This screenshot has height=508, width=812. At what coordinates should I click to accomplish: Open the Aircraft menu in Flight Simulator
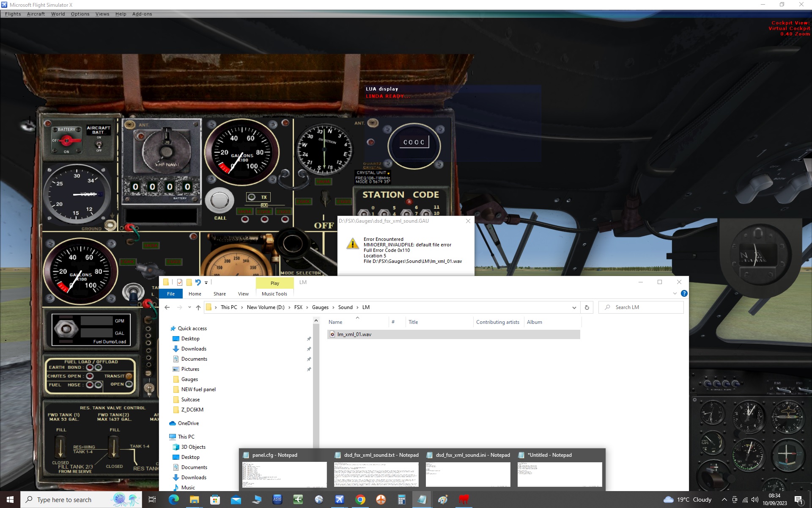pos(36,14)
